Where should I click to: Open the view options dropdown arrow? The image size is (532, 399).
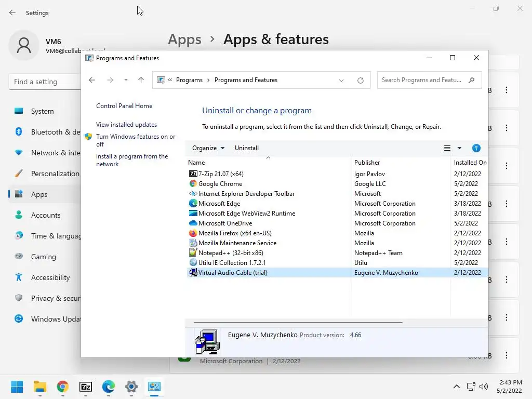click(x=459, y=148)
